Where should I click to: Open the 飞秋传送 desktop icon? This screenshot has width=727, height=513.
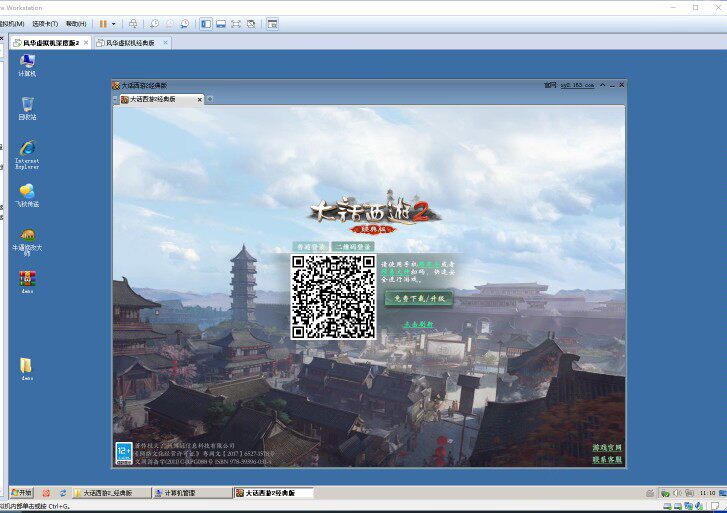(x=27, y=195)
